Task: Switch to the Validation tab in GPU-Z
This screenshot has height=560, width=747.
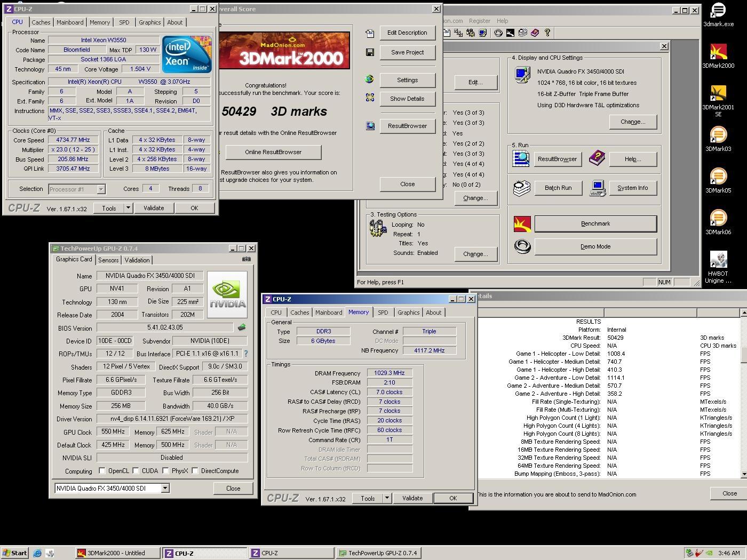Action: pyautogui.click(x=137, y=260)
